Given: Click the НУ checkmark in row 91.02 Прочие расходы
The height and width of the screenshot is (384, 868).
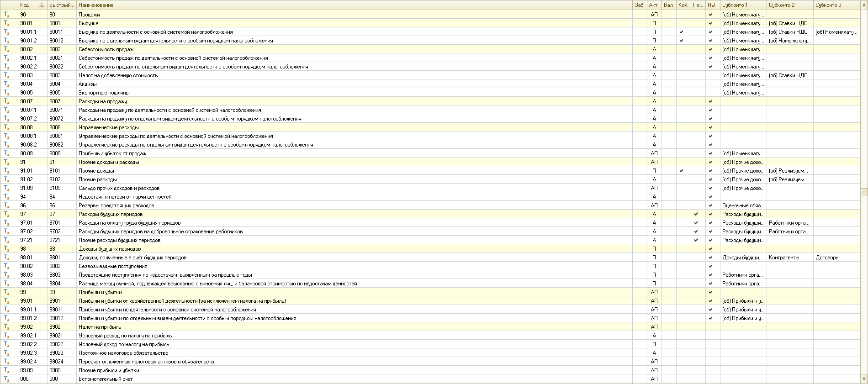Looking at the screenshot, I should 710,179.
